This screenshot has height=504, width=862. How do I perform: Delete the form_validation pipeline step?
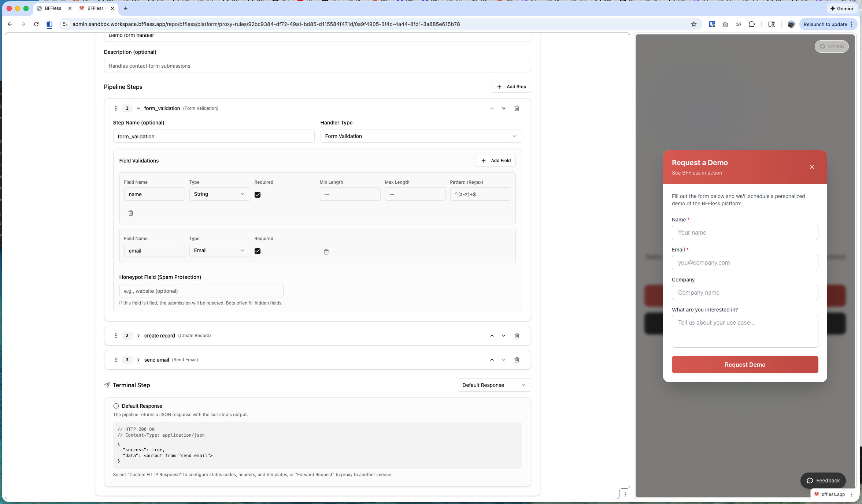click(x=517, y=108)
